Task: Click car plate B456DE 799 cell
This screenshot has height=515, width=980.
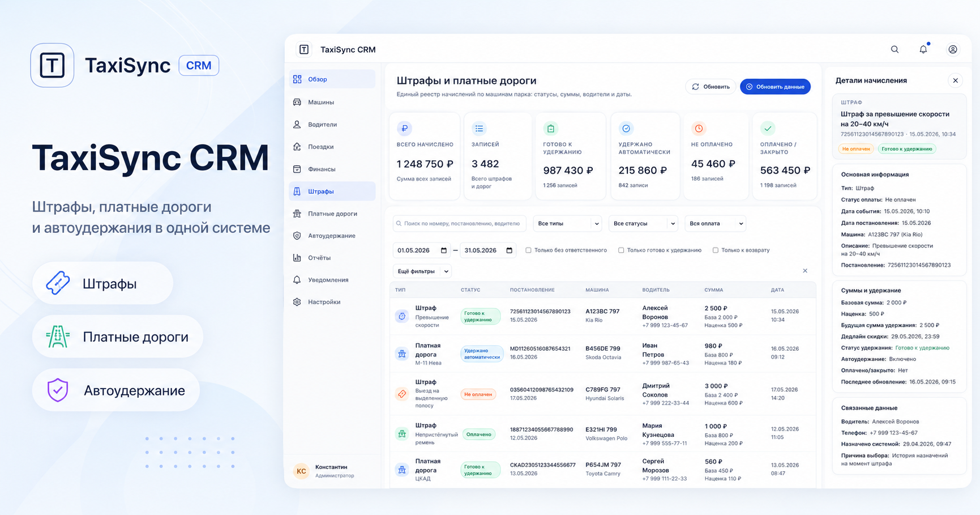Action: click(602, 348)
